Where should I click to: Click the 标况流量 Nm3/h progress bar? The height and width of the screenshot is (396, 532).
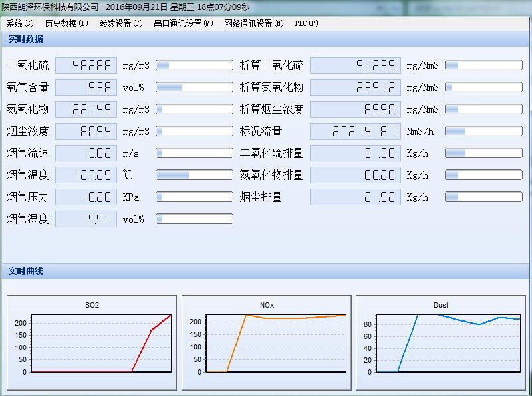click(483, 132)
